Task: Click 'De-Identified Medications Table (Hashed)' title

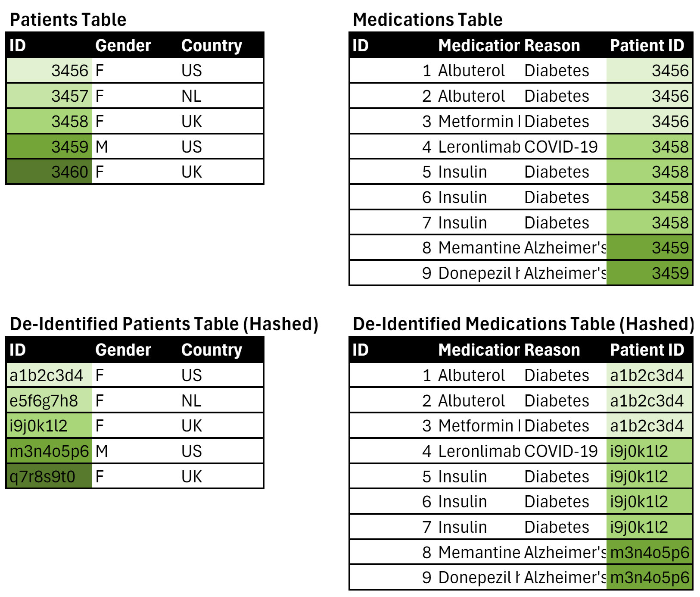Action: (x=523, y=324)
